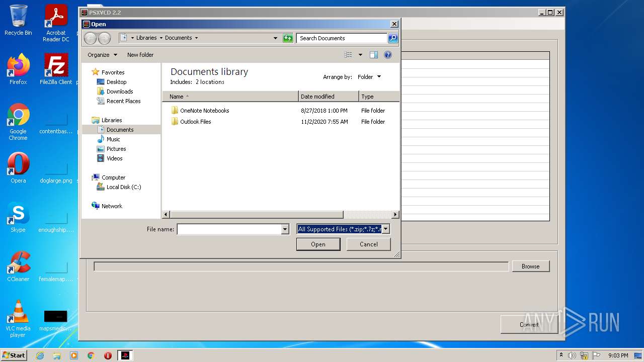
Task: Select the Documents library
Action: pos(121,130)
